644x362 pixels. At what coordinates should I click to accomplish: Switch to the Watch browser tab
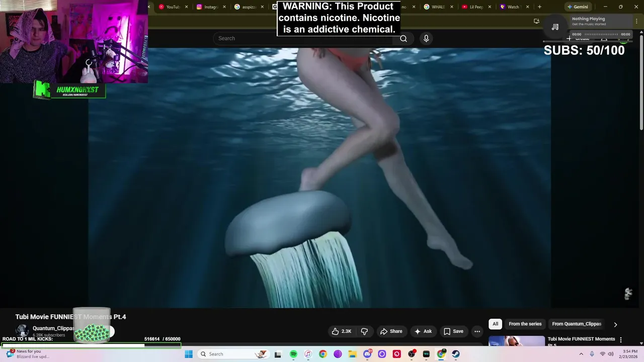[513, 7]
